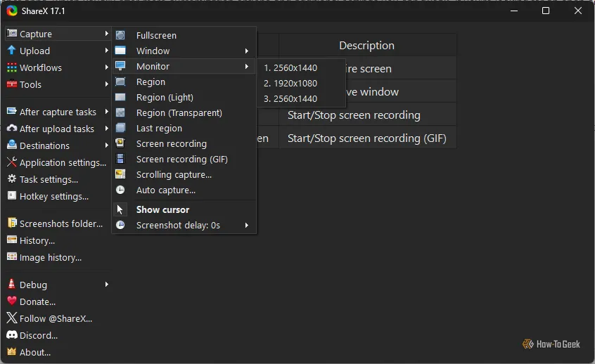
Task: Click the Description column header
Action: 367,46
